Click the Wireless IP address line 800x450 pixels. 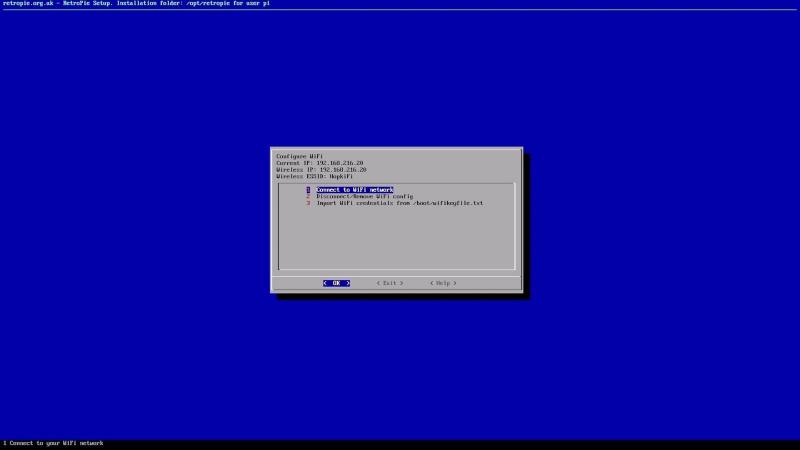coord(321,169)
